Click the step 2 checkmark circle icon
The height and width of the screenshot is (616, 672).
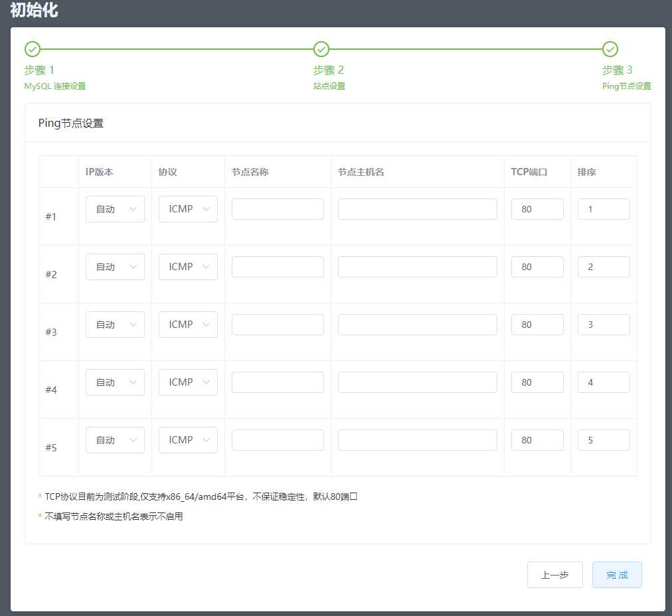click(321, 49)
